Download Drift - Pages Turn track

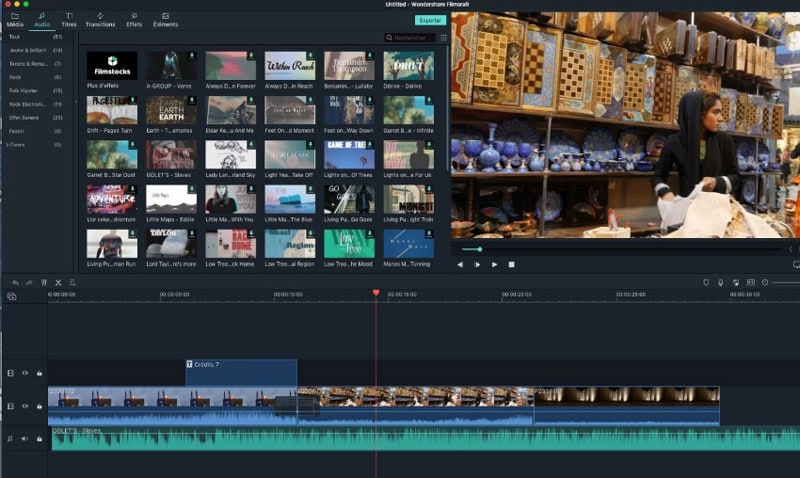[133, 100]
